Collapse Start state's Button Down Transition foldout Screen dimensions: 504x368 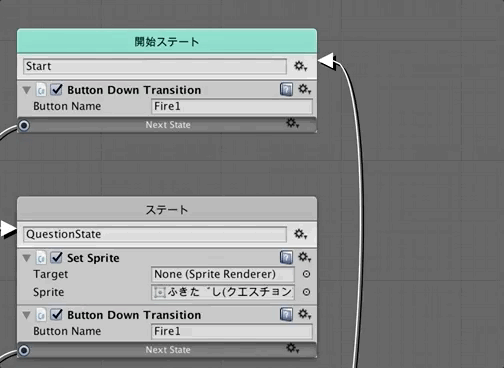(27, 90)
